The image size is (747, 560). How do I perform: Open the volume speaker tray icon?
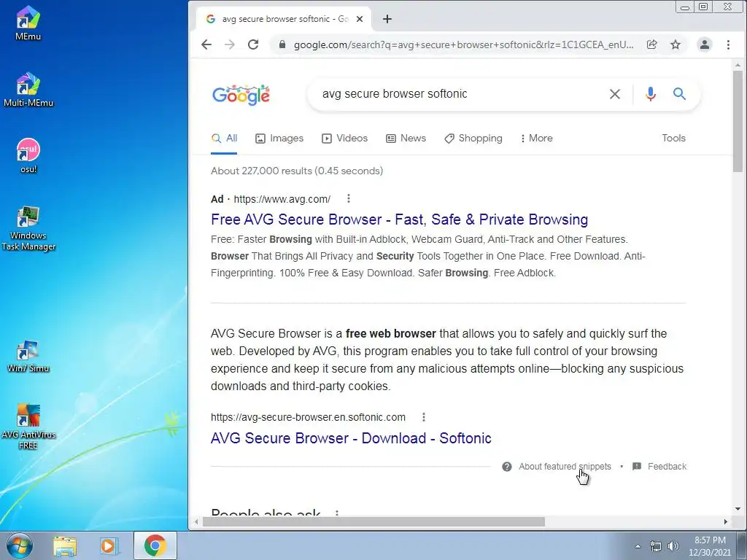click(673, 546)
